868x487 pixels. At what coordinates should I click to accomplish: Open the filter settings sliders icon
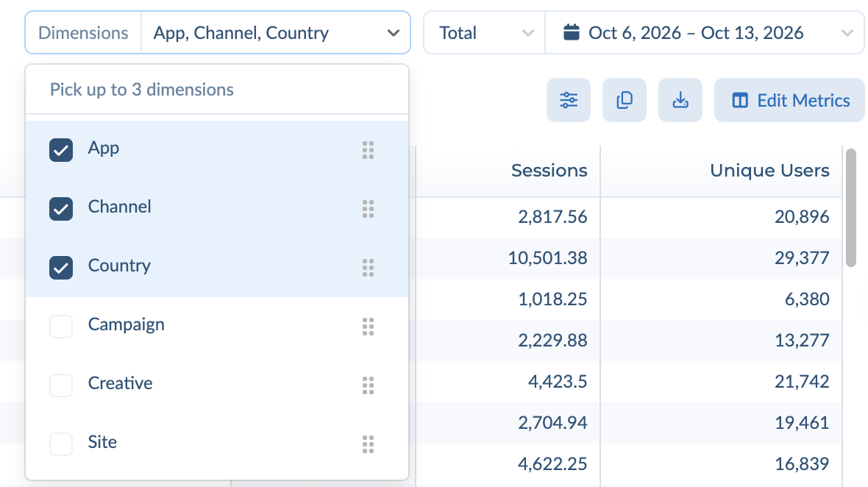pyautogui.click(x=569, y=100)
